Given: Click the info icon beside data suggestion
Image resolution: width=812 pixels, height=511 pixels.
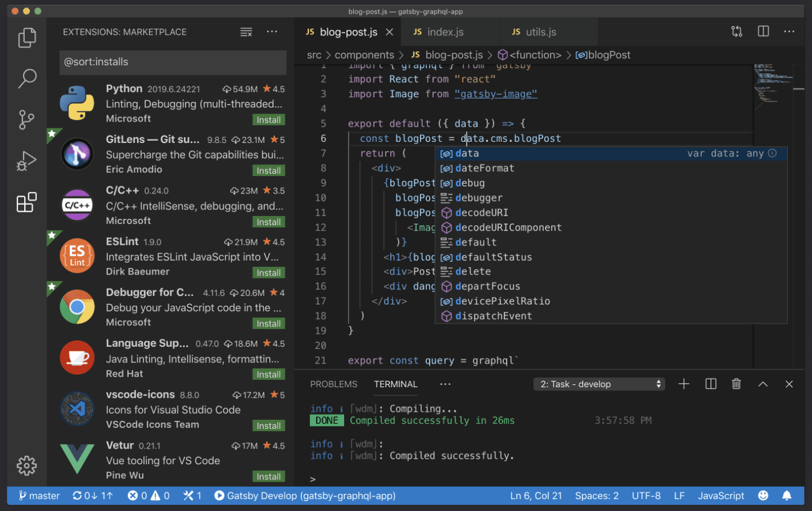Looking at the screenshot, I should pos(773,153).
